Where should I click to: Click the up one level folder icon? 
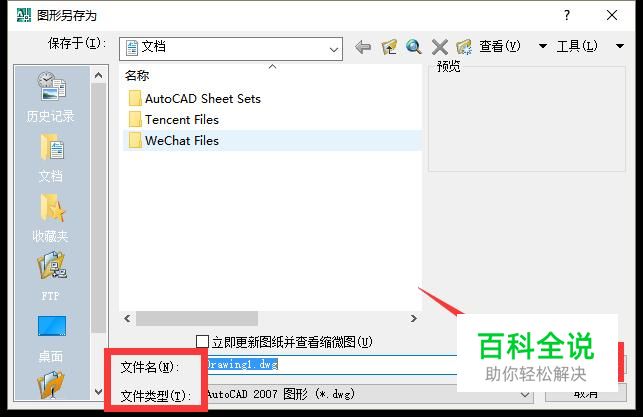(x=389, y=47)
